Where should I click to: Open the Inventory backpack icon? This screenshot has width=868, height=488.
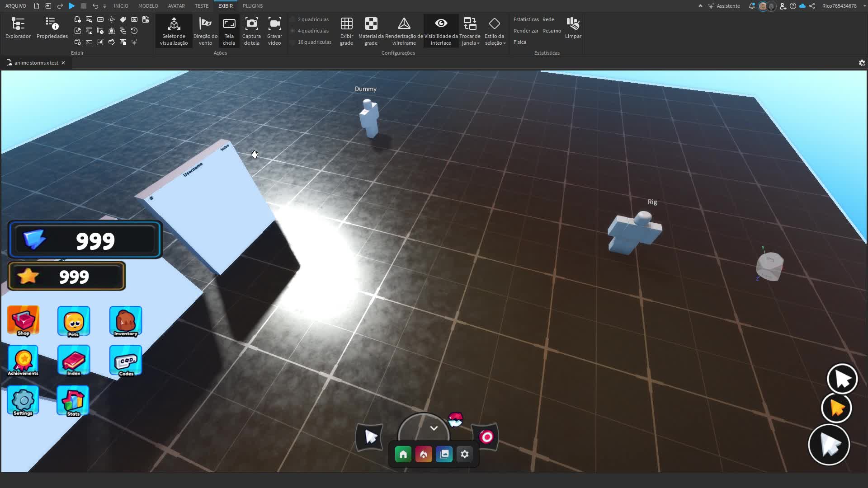(x=126, y=321)
